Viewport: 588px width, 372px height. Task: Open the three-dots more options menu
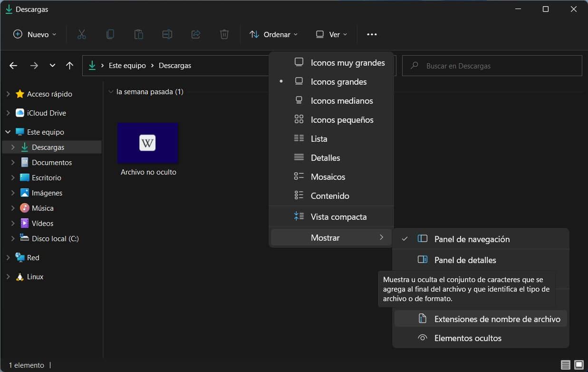(x=372, y=34)
